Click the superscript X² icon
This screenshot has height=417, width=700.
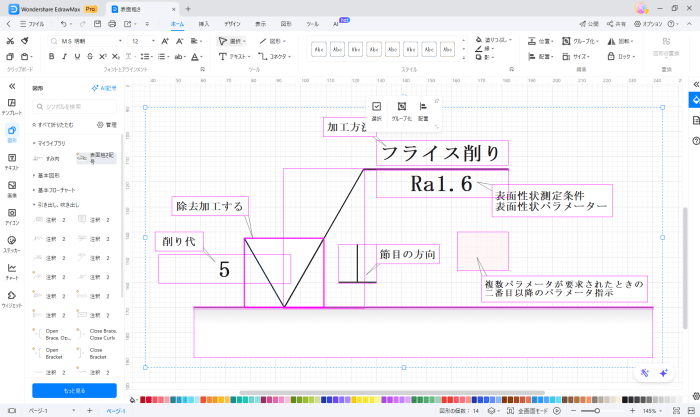(103, 57)
